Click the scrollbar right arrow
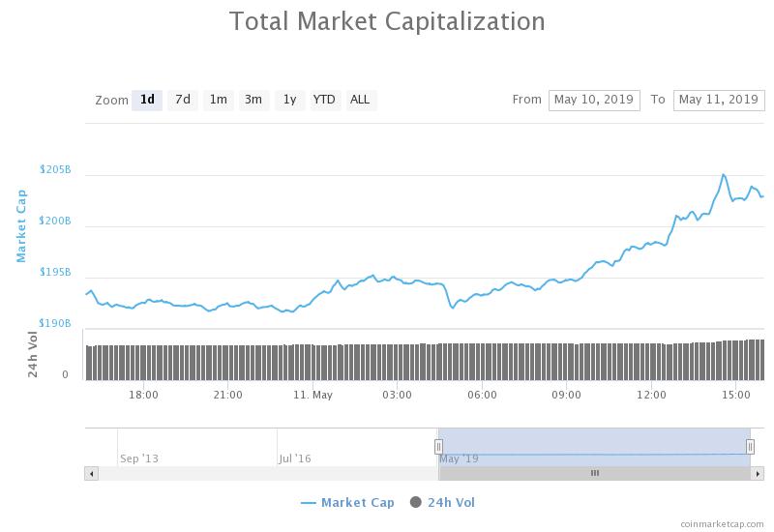This screenshot has height=532, width=774. point(759,473)
